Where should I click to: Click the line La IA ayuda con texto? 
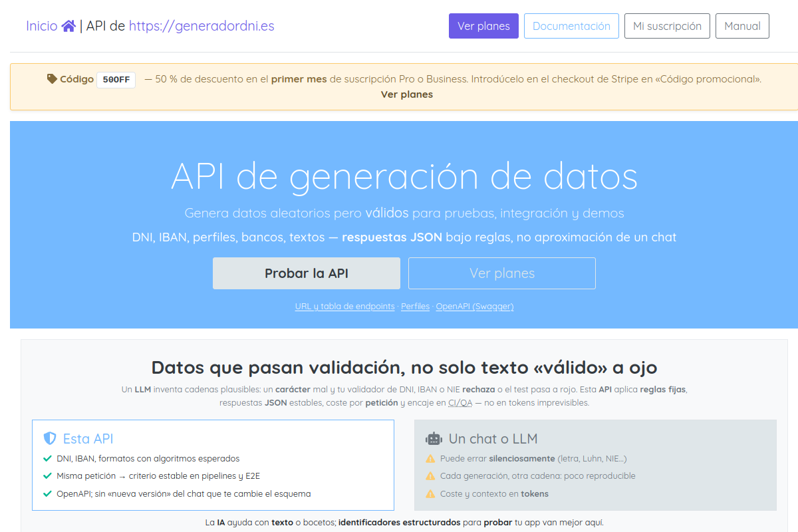[x=404, y=523]
